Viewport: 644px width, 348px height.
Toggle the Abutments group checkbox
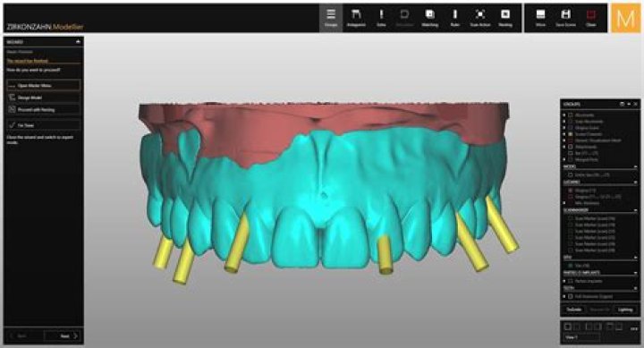click(570, 115)
